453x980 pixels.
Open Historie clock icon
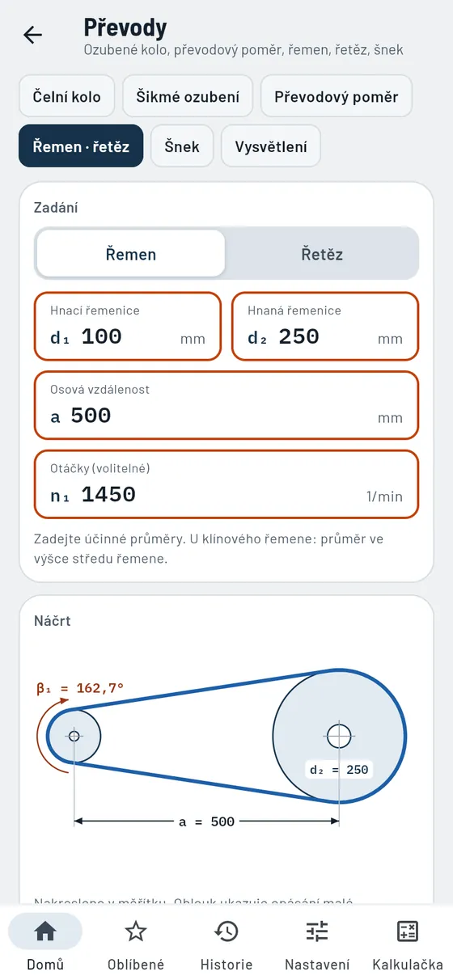point(226,931)
